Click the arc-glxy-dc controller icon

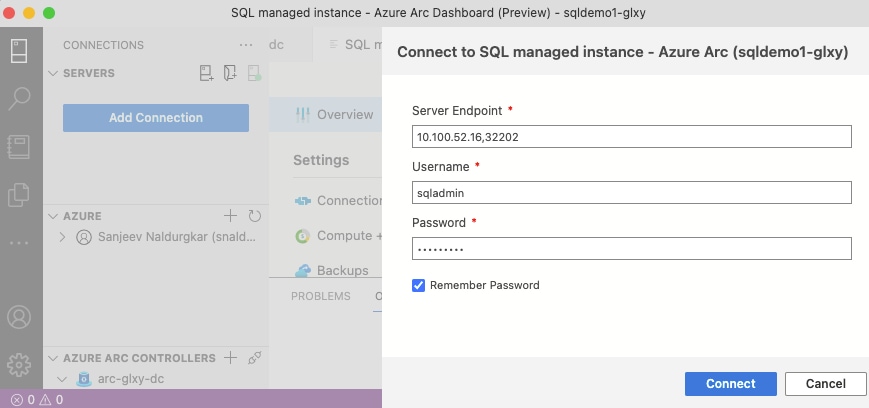[84, 379]
